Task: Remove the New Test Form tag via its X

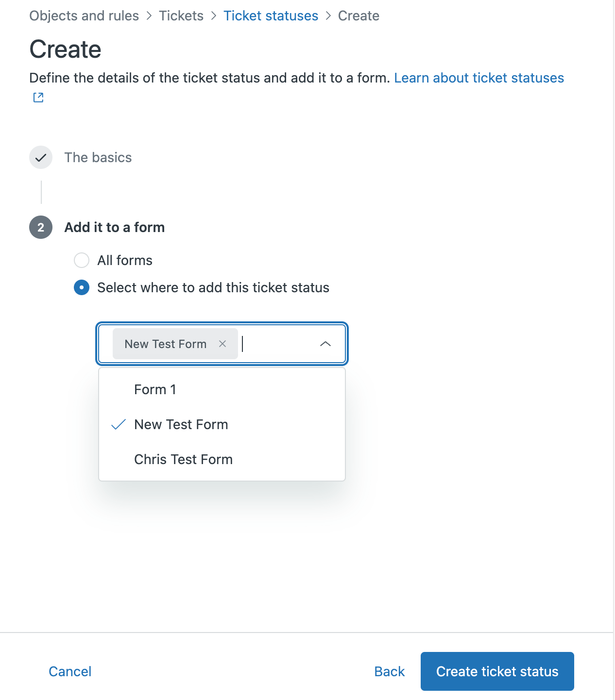Action: pos(222,344)
